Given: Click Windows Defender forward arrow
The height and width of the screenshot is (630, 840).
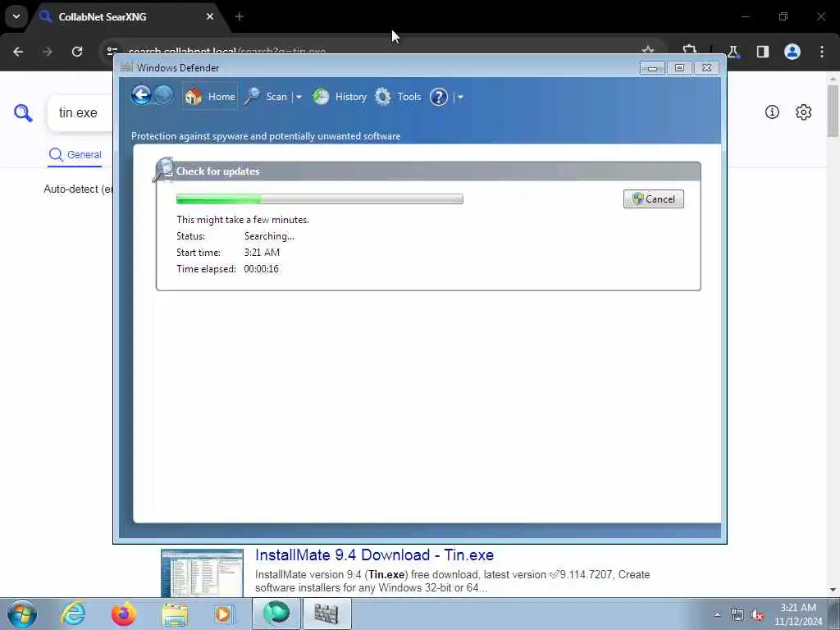Looking at the screenshot, I should tap(164, 96).
